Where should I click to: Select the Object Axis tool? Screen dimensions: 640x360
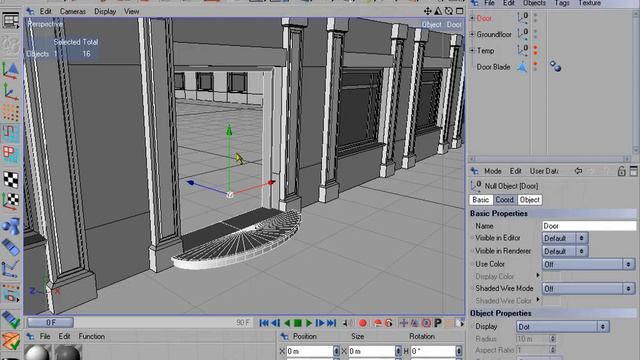[x=11, y=92]
